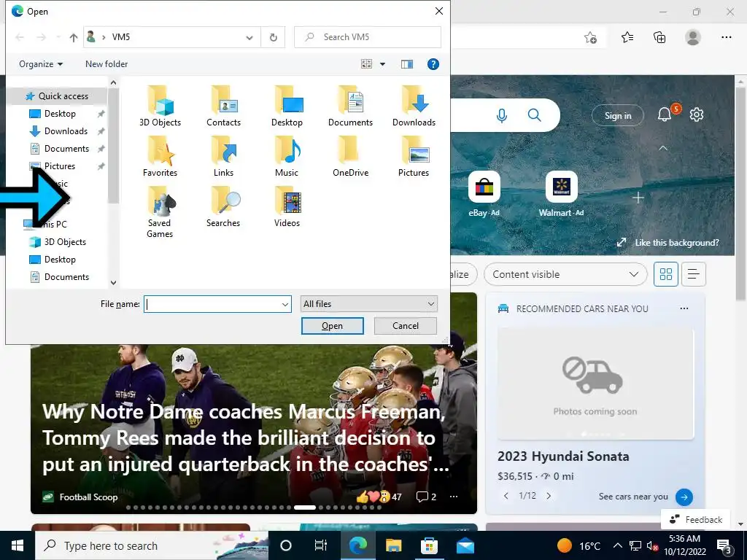
Task: Select Documents under Quick access
Action: coord(66,149)
